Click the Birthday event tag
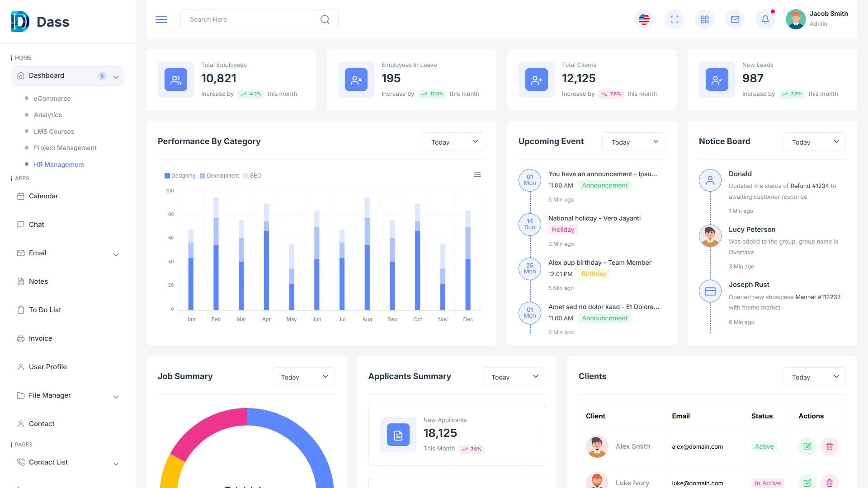868x488 pixels. (594, 274)
